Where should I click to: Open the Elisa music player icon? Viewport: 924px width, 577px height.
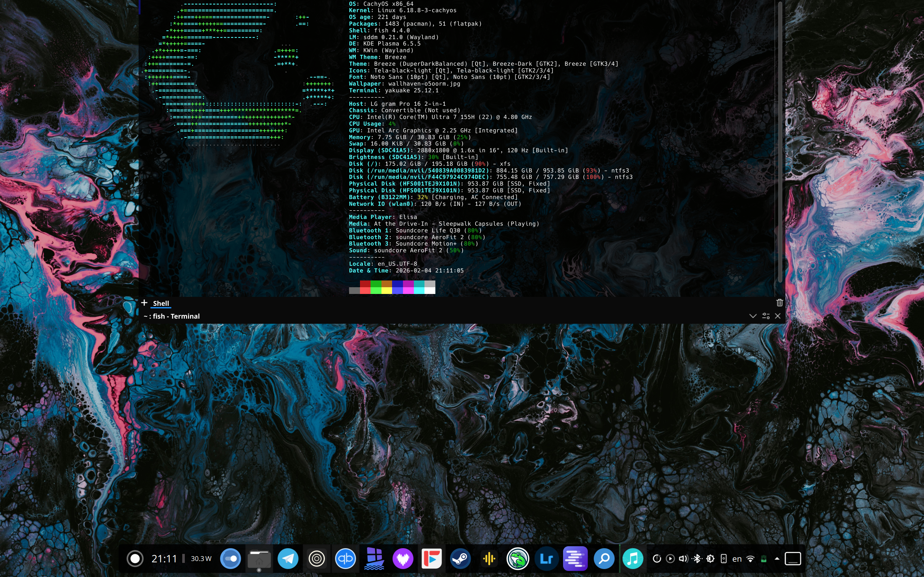click(x=633, y=559)
